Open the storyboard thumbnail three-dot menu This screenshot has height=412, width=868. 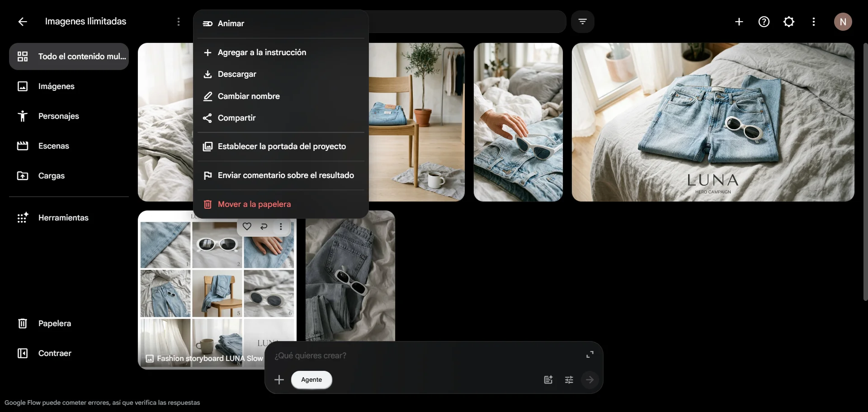click(x=281, y=227)
